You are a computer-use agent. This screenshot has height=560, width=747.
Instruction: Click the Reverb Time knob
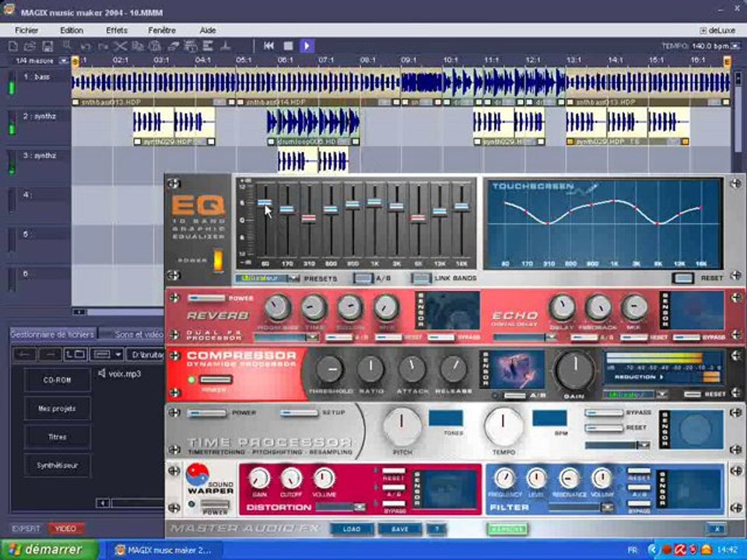tap(314, 308)
